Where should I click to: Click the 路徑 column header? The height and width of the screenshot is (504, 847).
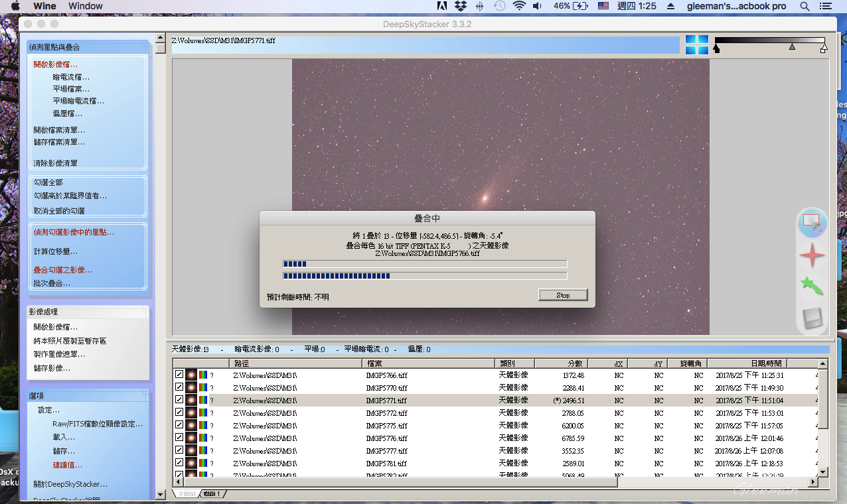[x=296, y=363]
